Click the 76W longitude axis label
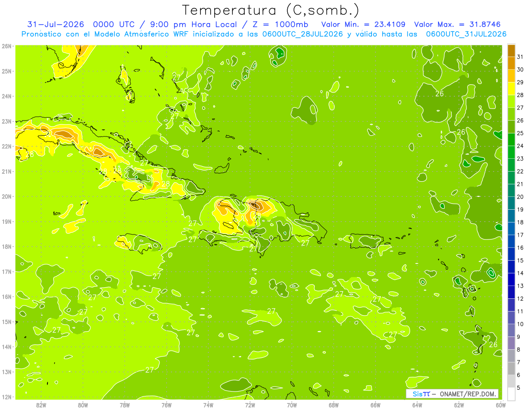532x411 pixels. pyautogui.click(x=166, y=405)
